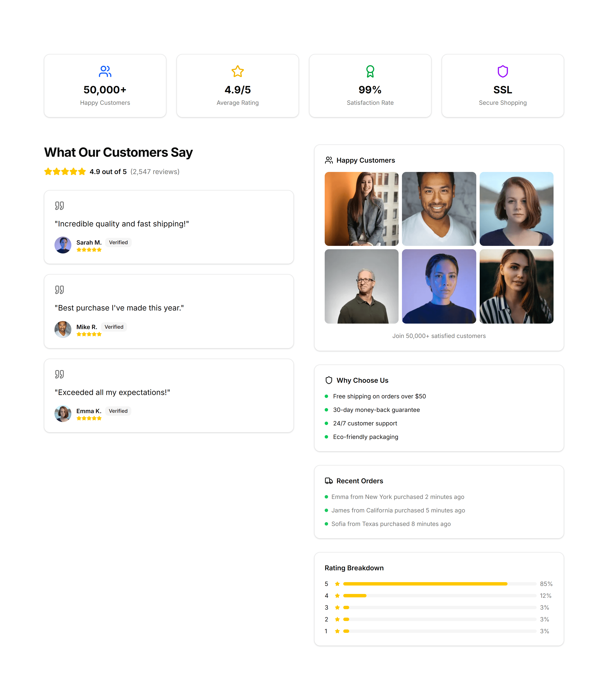Open photo of red-haired woman by lake
The image size is (608, 700).
(x=516, y=209)
